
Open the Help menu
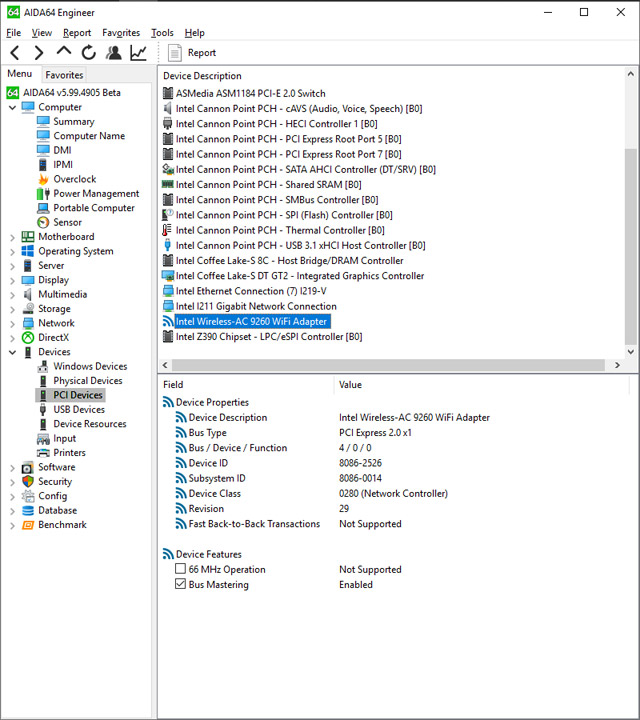point(195,33)
